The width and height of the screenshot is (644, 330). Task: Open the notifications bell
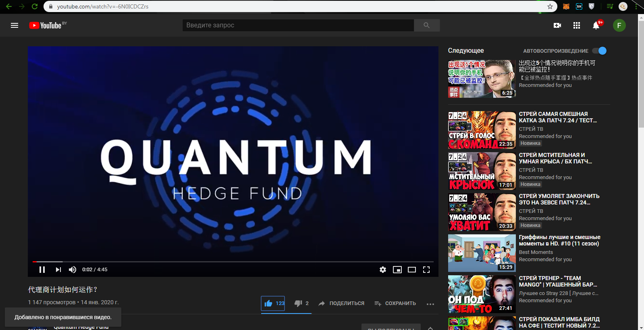[x=596, y=25]
